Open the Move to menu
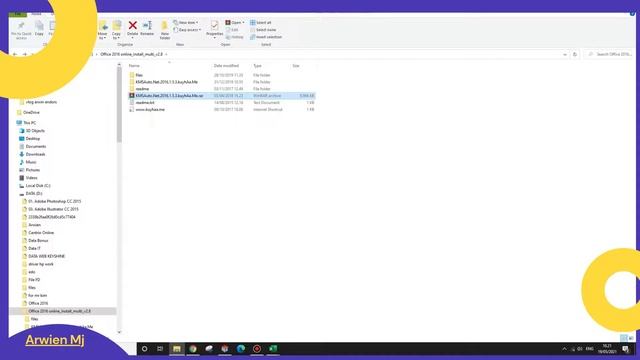Image resolution: width=640 pixels, height=360 pixels. [x=102, y=30]
